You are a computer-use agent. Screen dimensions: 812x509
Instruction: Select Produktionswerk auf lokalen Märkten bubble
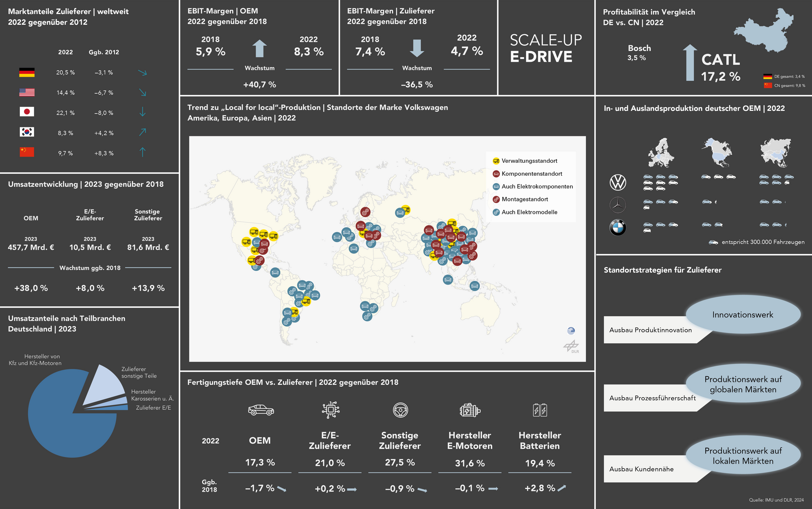[743, 456]
